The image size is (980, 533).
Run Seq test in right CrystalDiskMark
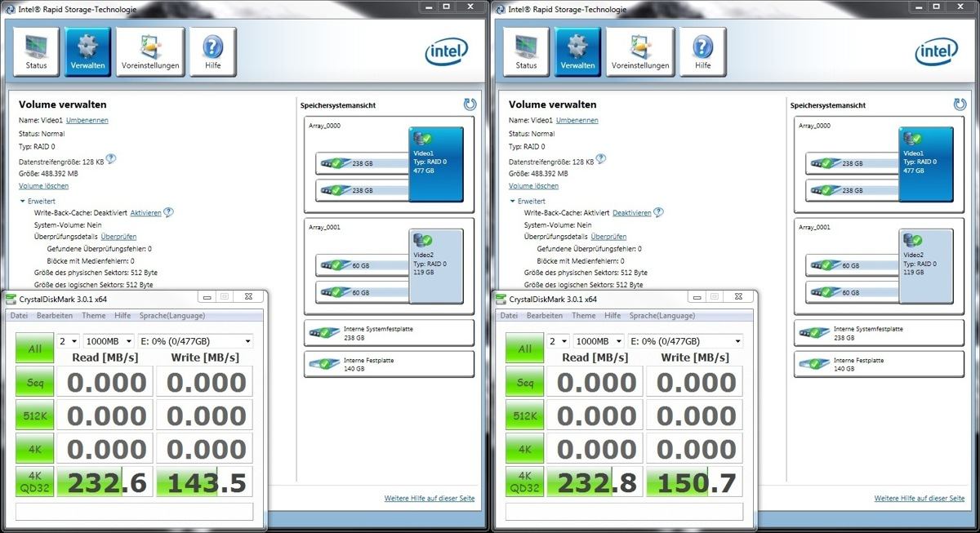(525, 382)
